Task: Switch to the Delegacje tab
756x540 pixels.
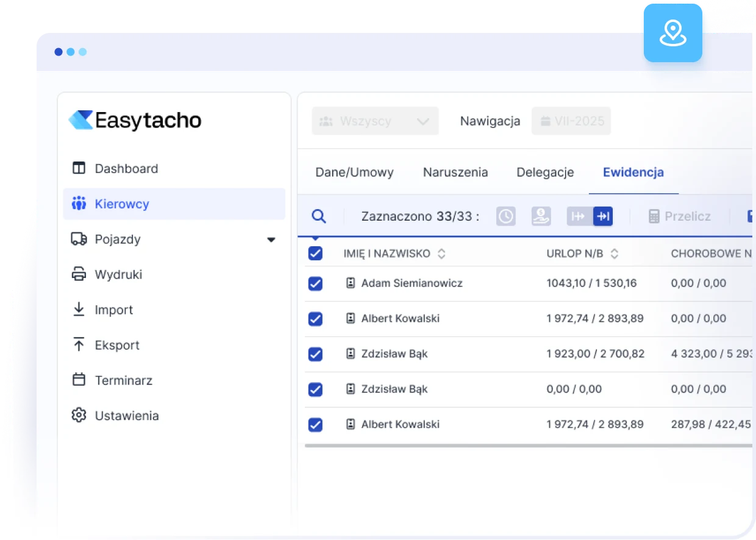Action: point(545,172)
